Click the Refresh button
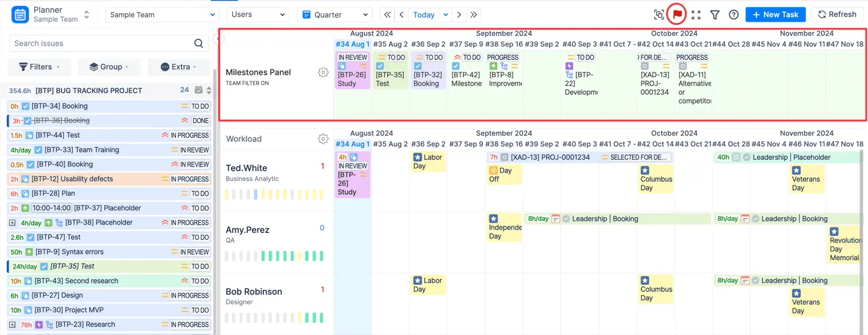The height and width of the screenshot is (335, 868). point(837,14)
